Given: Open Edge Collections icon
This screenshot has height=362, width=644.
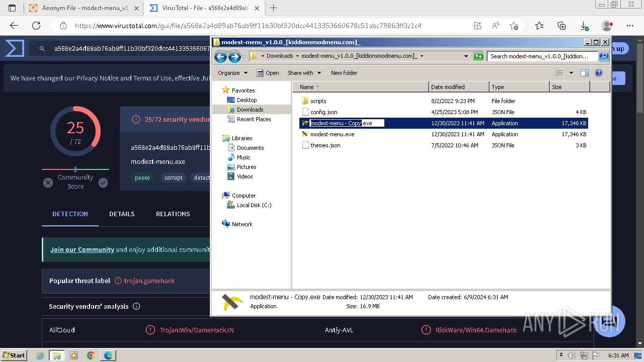Looking at the screenshot, I should 561,26.
